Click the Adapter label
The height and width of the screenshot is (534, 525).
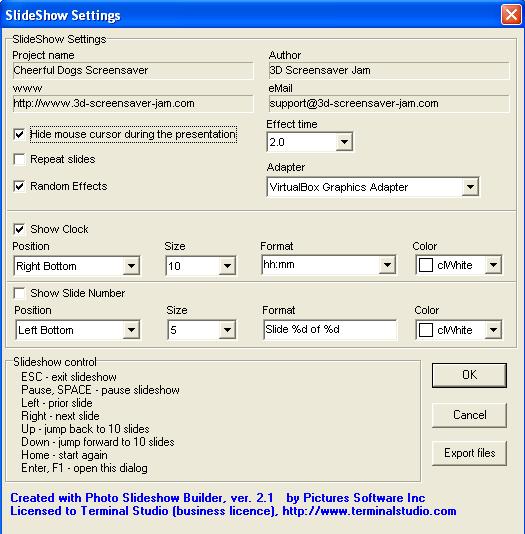point(286,167)
